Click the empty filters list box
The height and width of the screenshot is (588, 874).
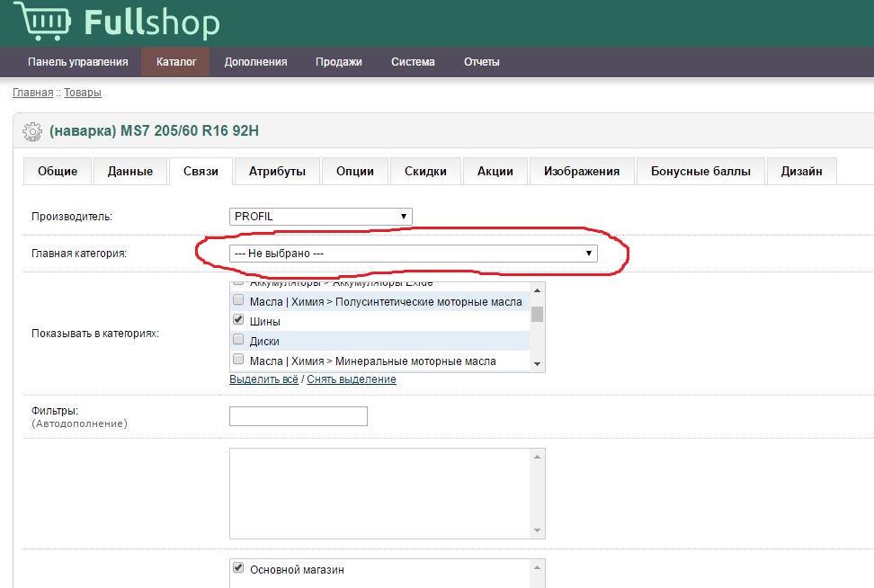pyautogui.click(x=387, y=494)
